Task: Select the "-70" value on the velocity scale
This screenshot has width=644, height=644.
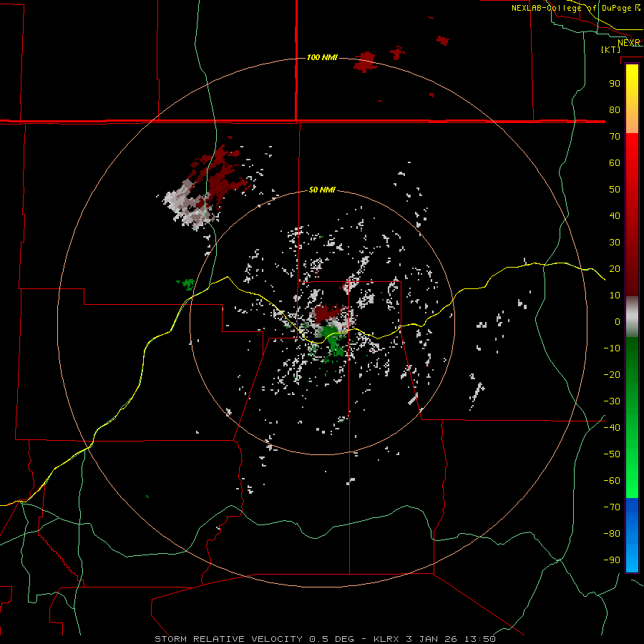Action: tap(612, 507)
